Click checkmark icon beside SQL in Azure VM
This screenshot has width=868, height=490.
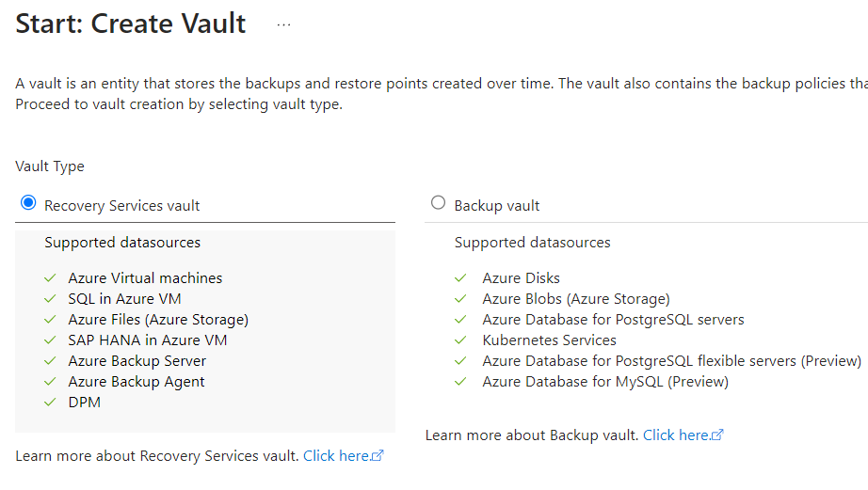click(50, 299)
